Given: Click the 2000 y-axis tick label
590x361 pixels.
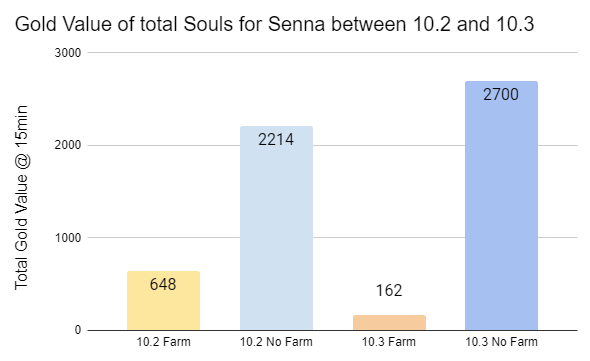Looking at the screenshot, I should 68,145.
